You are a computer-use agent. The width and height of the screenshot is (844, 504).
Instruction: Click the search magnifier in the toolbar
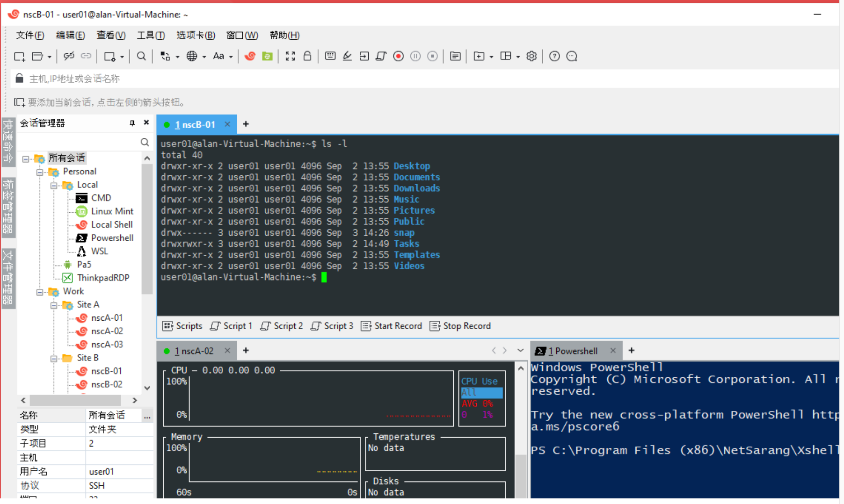pyautogui.click(x=141, y=56)
